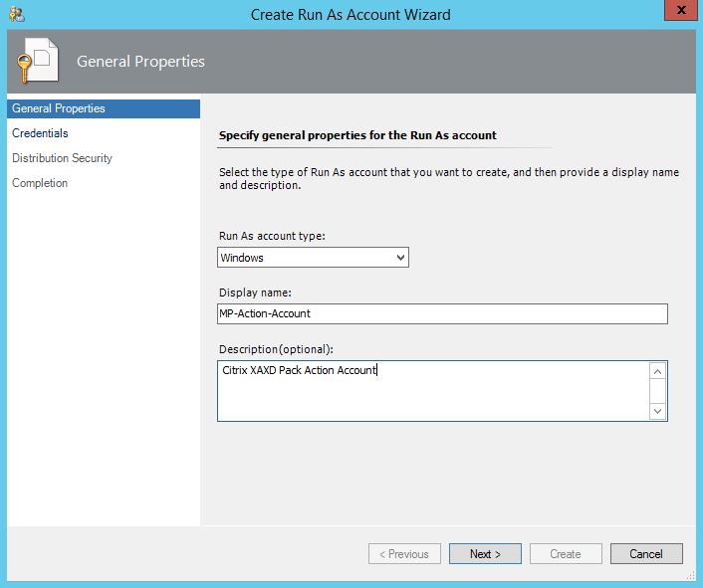Click the Description scrollbar down arrow

pos(657,410)
